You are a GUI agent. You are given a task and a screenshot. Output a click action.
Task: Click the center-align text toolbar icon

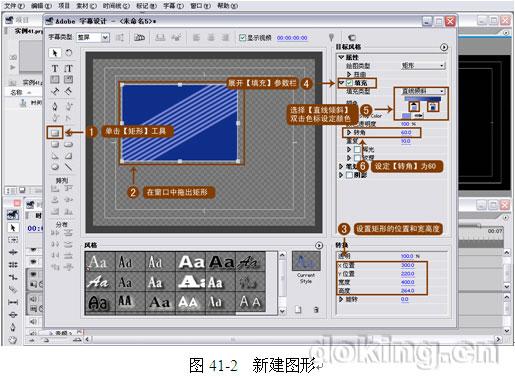pos(211,37)
